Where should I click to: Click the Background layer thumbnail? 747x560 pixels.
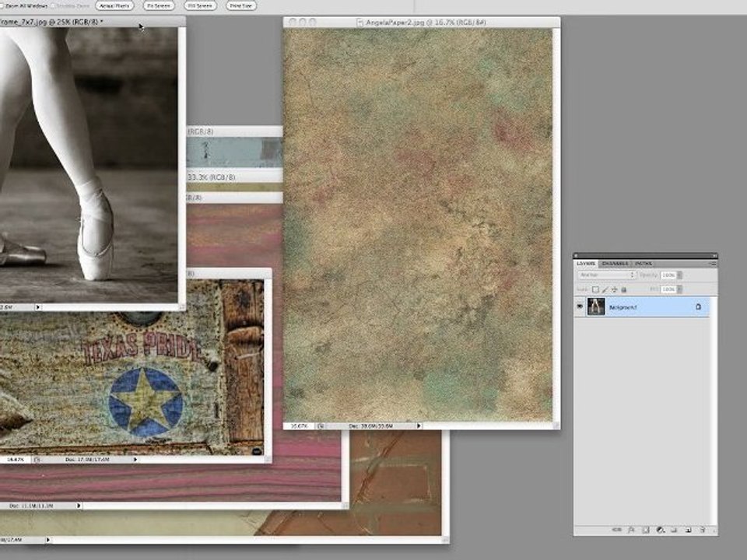(596, 306)
